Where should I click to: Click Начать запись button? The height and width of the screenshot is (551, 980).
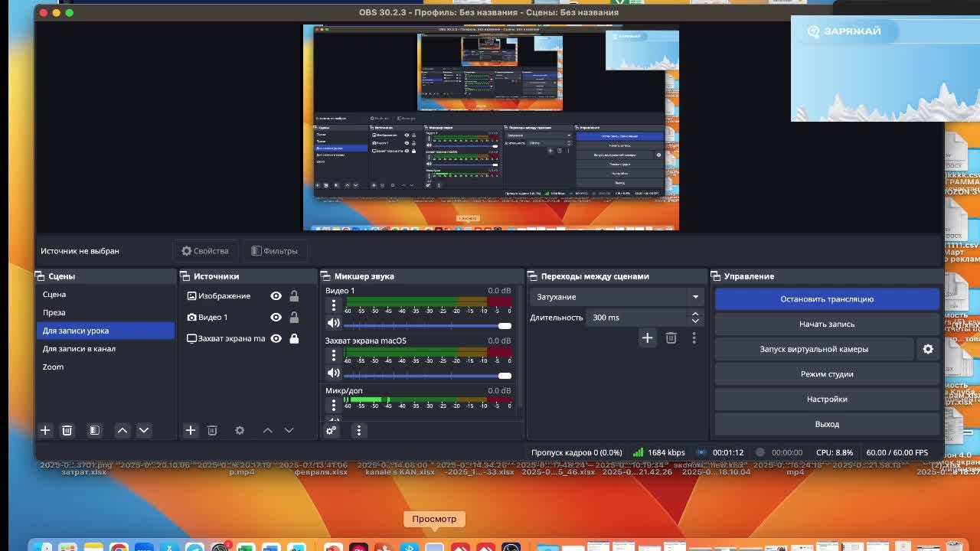[x=827, y=324]
